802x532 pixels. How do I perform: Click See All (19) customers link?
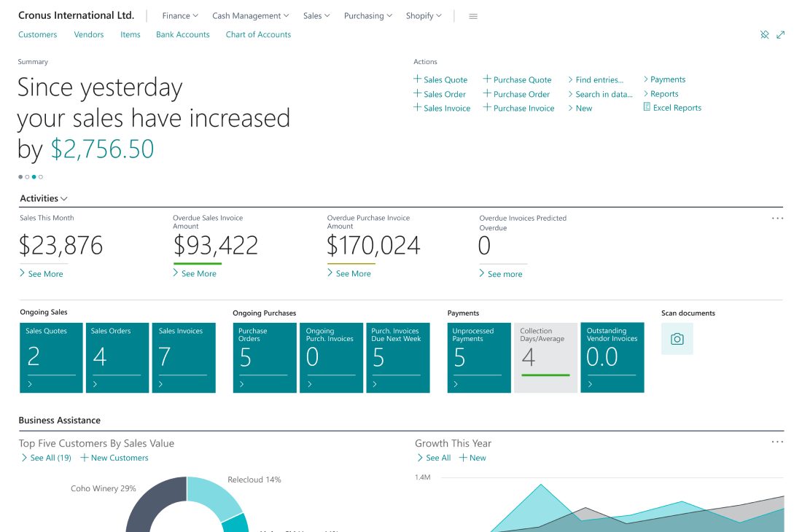[x=46, y=458]
